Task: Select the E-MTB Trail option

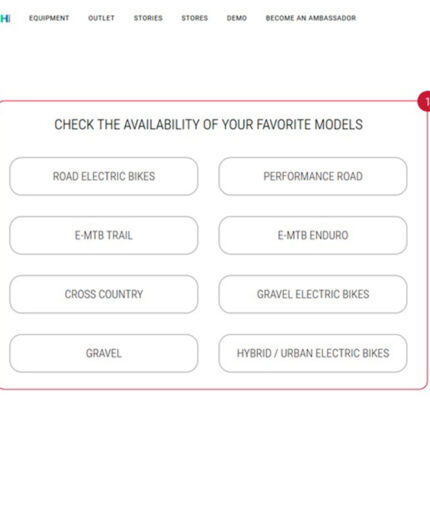Action: click(104, 235)
